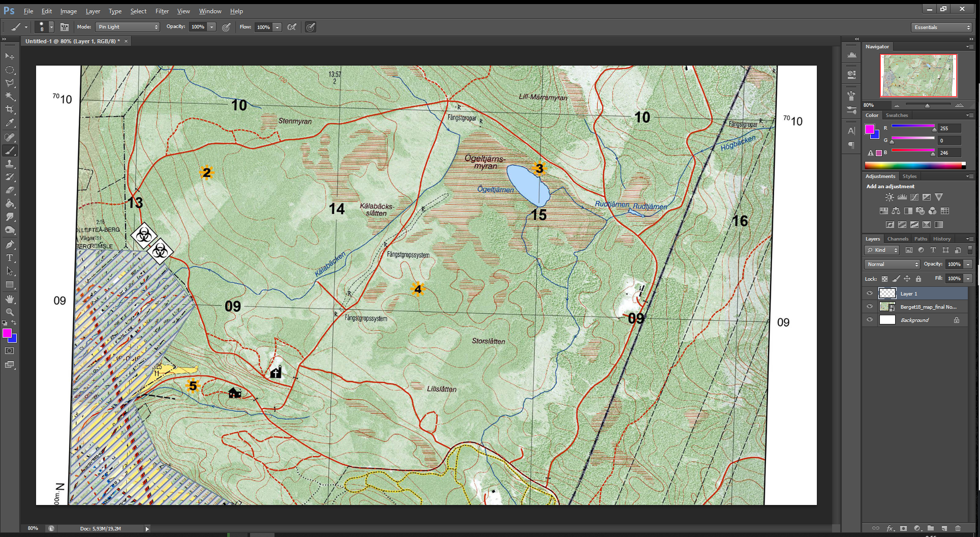Pick the Clone Stamp tool
980x537 pixels.
(x=10, y=164)
